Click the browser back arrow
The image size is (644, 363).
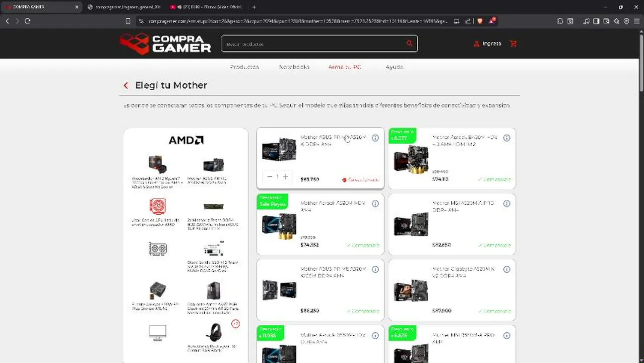pyautogui.click(x=7, y=21)
